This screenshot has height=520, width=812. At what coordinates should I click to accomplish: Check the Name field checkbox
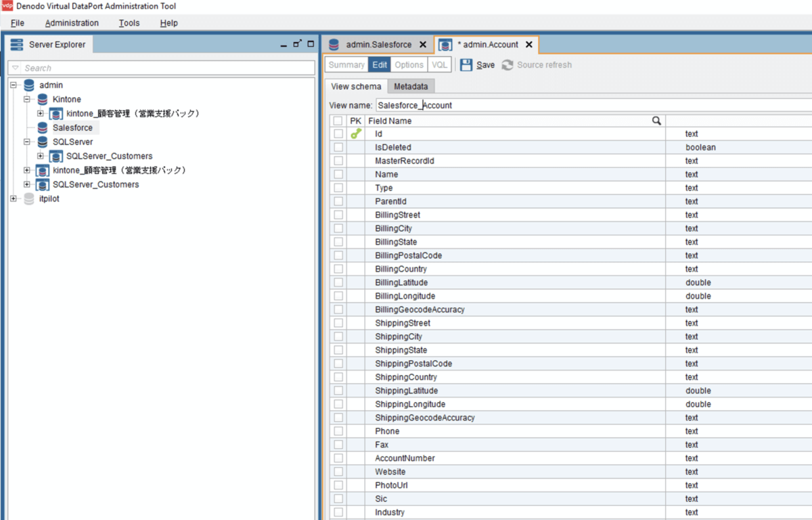pyautogui.click(x=338, y=175)
